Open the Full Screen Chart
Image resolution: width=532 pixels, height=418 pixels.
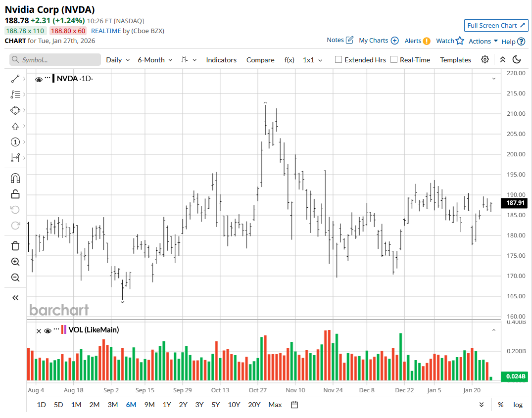click(x=496, y=25)
